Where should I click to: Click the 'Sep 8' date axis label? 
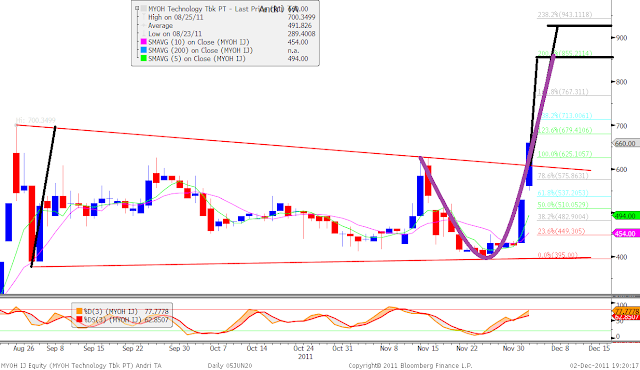55,348
